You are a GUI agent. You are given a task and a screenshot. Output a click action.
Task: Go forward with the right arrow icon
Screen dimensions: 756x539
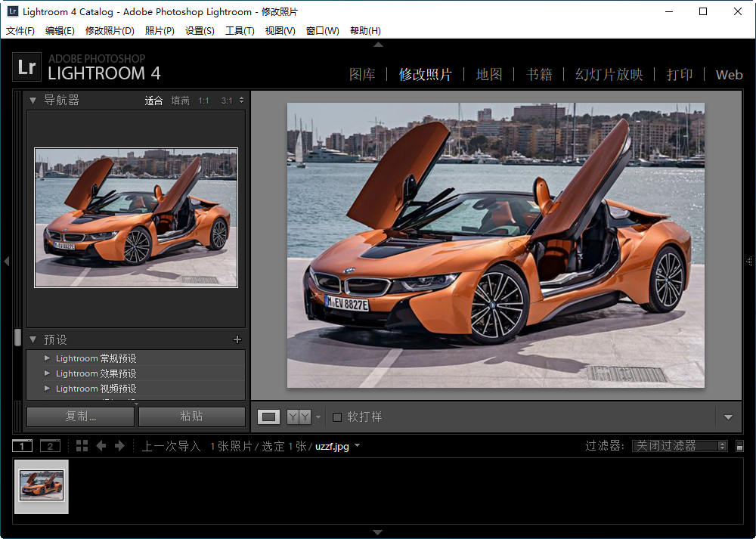(119, 446)
